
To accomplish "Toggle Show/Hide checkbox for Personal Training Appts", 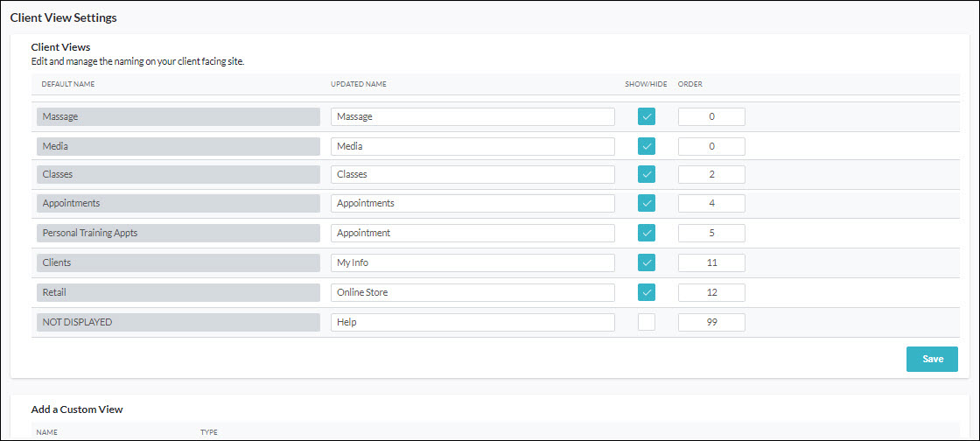I will [x=647, y=234].
